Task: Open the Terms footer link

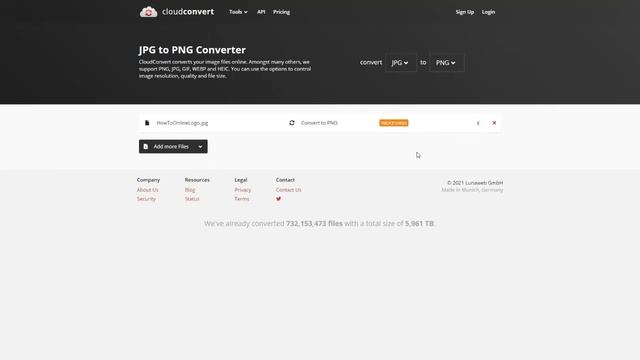Action: (242, 199)
